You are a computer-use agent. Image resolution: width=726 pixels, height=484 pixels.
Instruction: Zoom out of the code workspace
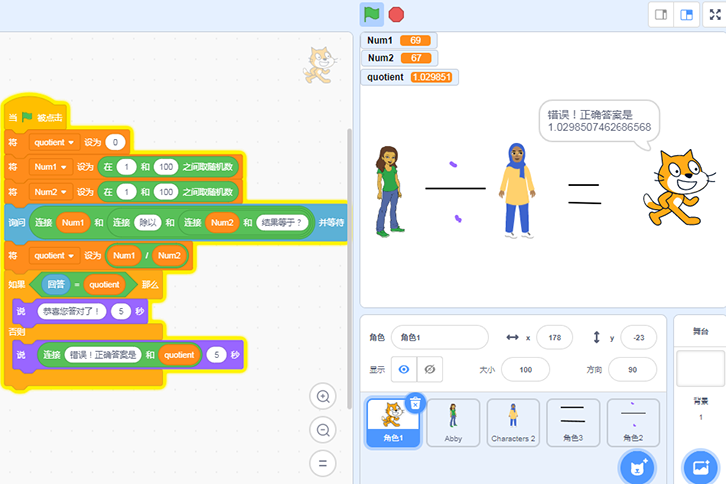322,430
